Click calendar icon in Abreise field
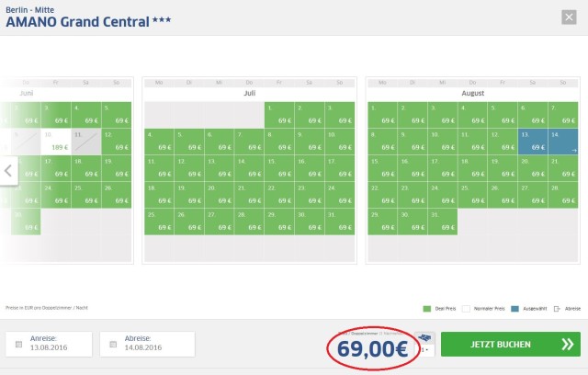The height and width of the screenshot is (375, 588). click(x=113, y=345)
